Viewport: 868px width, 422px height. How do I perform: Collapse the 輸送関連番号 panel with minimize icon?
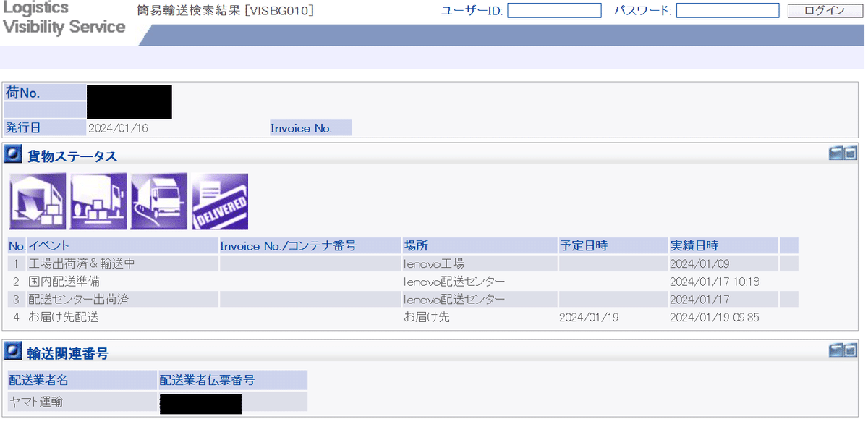pos(836,350)
